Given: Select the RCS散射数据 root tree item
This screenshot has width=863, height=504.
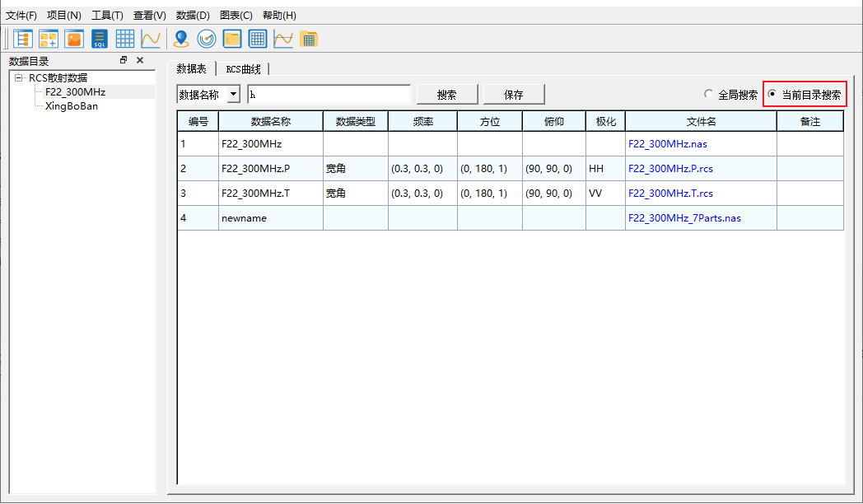Looking at the screenshot, I should (58, 77).
